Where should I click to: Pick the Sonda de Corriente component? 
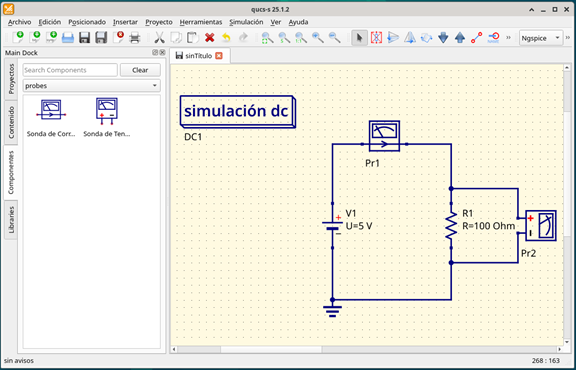(51, 118)
